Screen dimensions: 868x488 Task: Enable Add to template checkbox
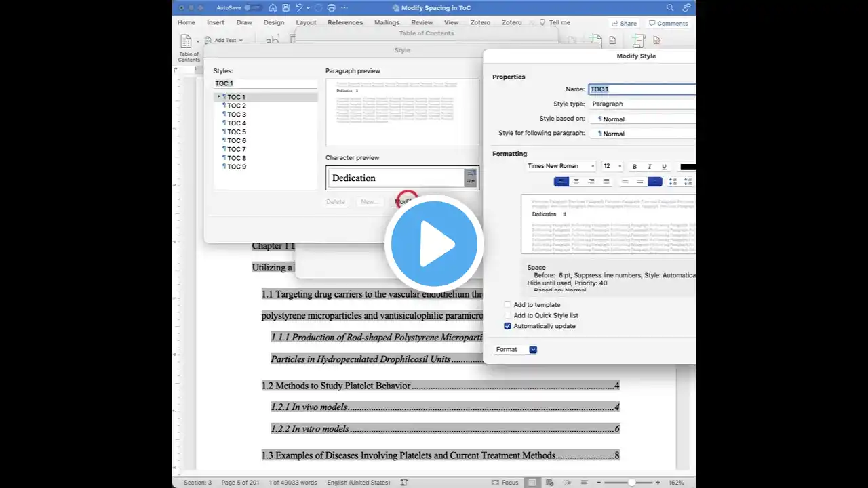point(507,305)
